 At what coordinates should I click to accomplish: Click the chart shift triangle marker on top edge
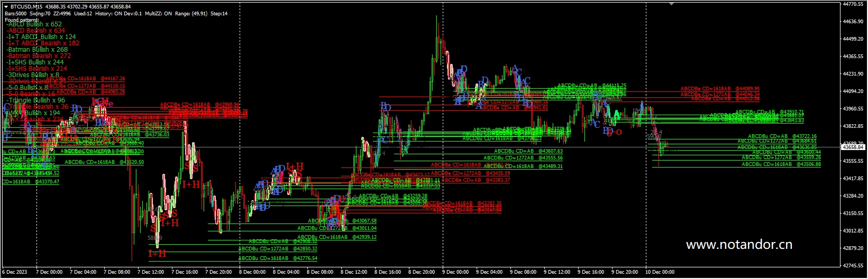tap(672, 4)
